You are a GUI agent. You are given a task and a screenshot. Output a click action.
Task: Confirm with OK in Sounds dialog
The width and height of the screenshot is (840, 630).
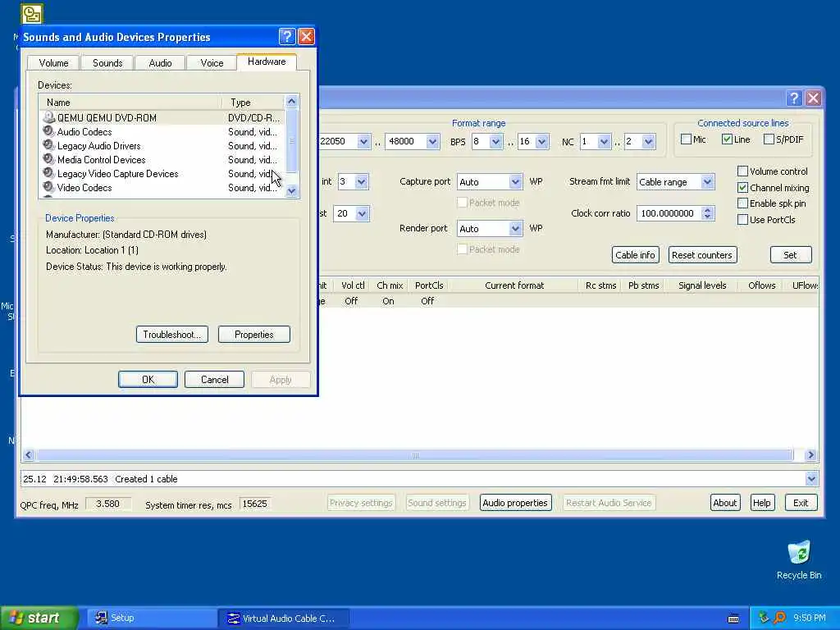(x=148, y=379)
